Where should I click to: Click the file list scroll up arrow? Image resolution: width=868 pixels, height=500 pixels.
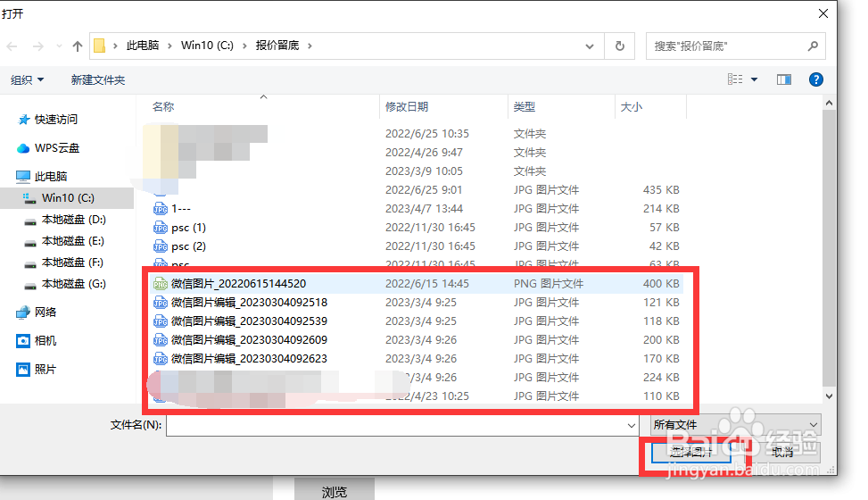(829, 103)
